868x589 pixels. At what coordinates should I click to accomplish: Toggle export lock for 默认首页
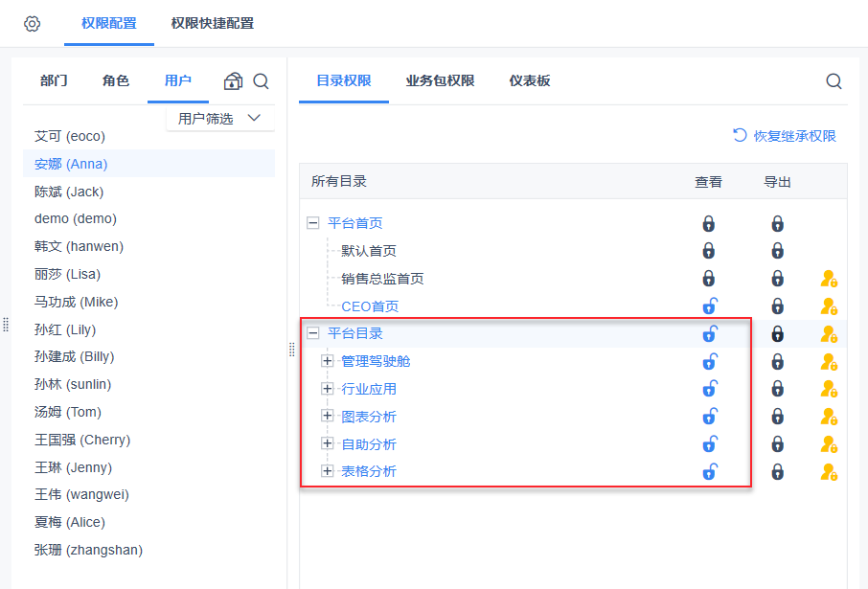pos(778,251)
